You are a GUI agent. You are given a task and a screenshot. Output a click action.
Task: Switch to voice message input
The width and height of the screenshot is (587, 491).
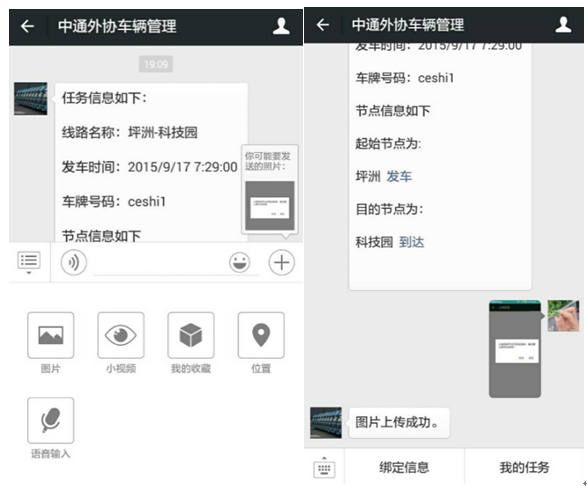click(x=74, y=262)
